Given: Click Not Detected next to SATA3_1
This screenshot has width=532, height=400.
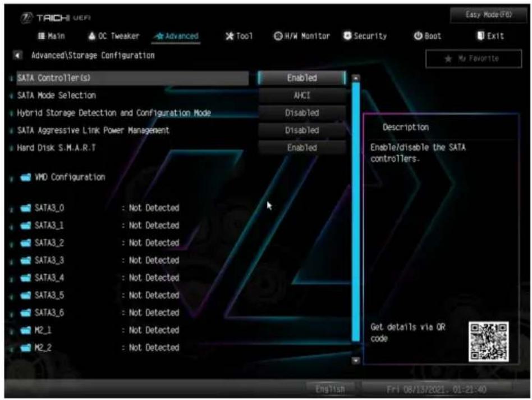Looking at the screenshot, I should (154, 225).
